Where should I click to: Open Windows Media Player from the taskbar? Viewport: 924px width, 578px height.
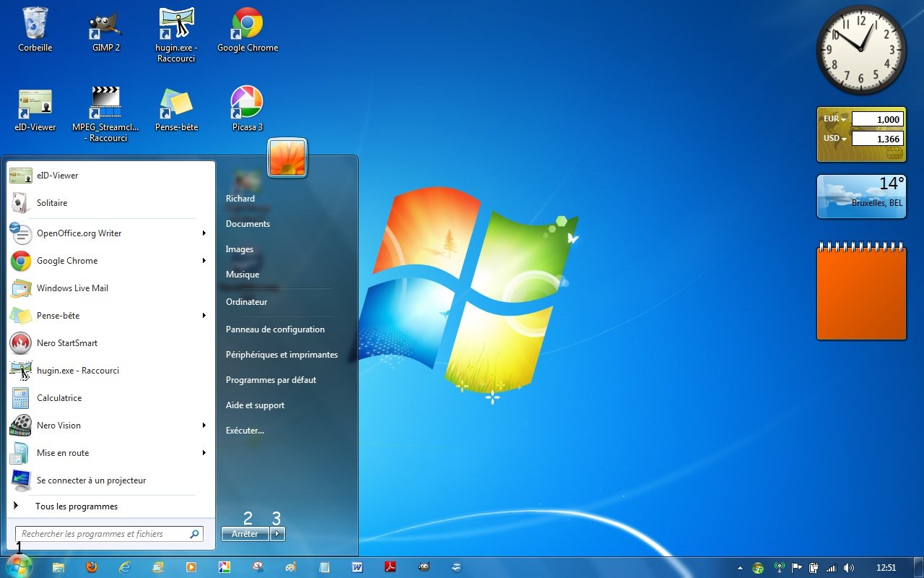[191, 568]
